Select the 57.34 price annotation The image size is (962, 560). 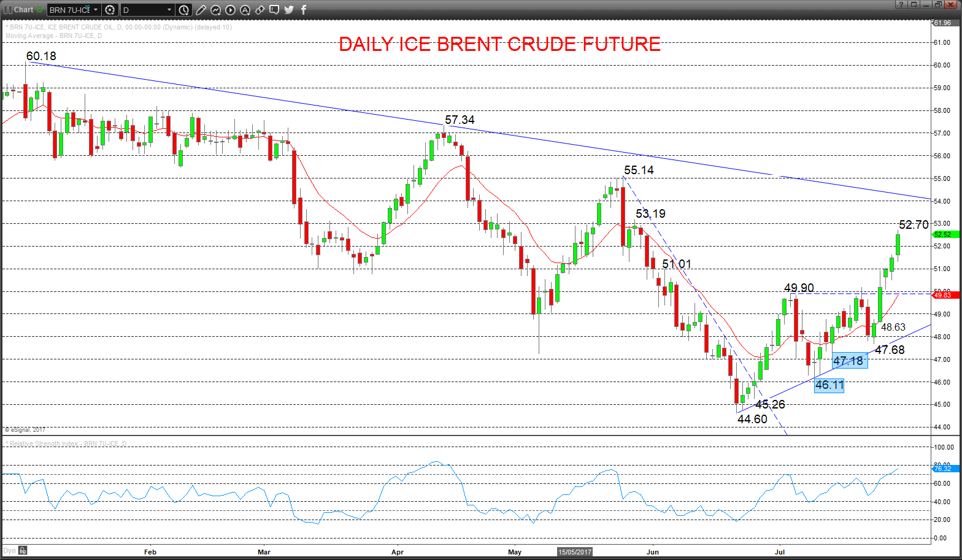pyautogui.click(x=460, y=120)
